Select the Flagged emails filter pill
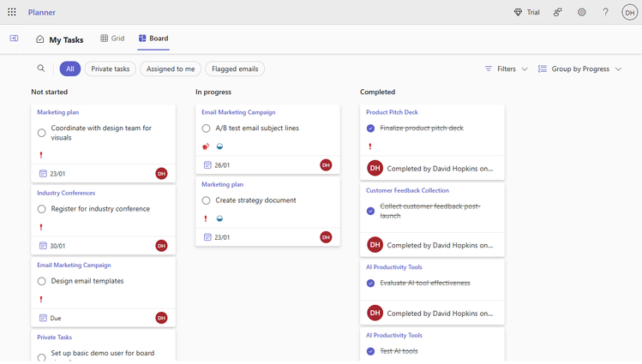Viewport: 642px width, 364px height. coord(235,69)
